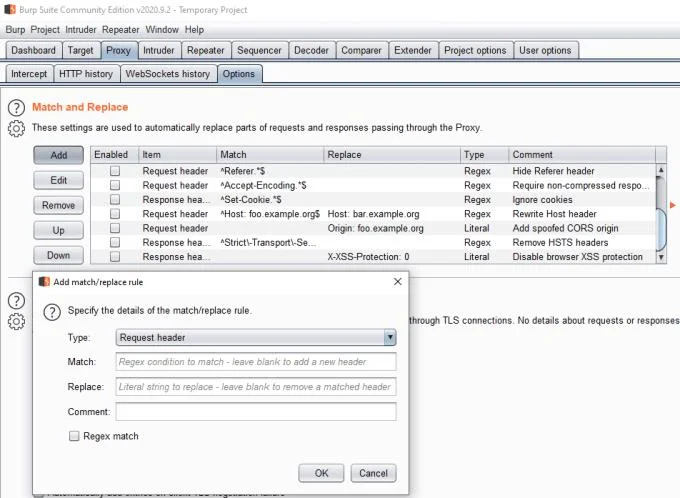Open the Project menu
The height and width of the screenshot is (498, 680).
[45, 29]
